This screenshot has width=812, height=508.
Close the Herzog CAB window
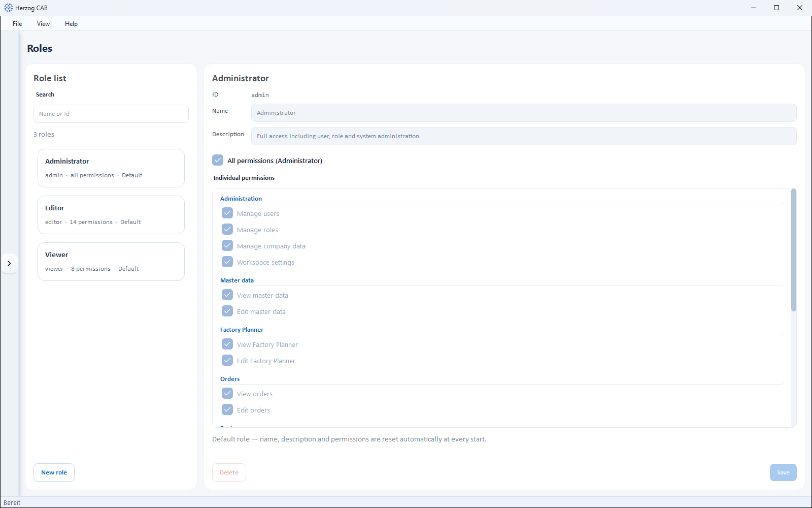(x=800, y=8)
